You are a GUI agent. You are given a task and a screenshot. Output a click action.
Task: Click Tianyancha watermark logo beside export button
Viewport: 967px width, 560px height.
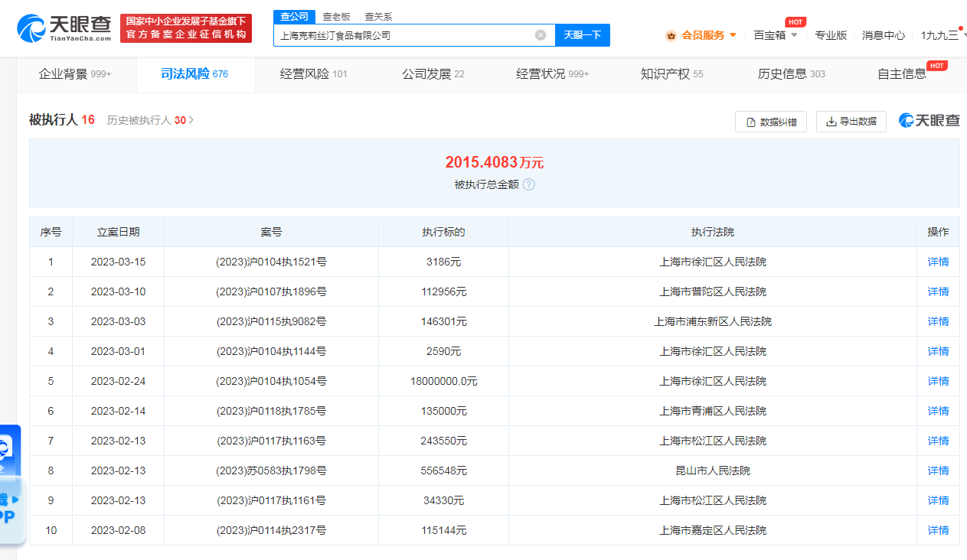click(929, 121)
